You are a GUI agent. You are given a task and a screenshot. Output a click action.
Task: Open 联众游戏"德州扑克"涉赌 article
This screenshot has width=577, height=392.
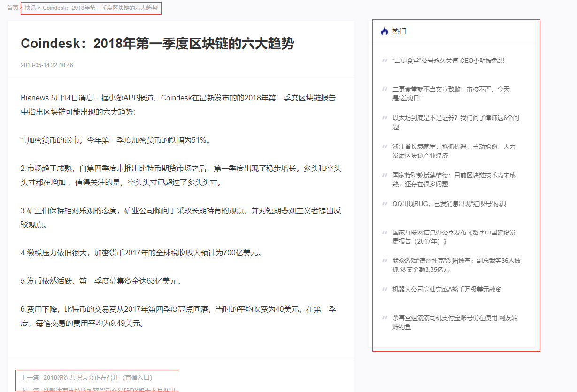point(456,265)
